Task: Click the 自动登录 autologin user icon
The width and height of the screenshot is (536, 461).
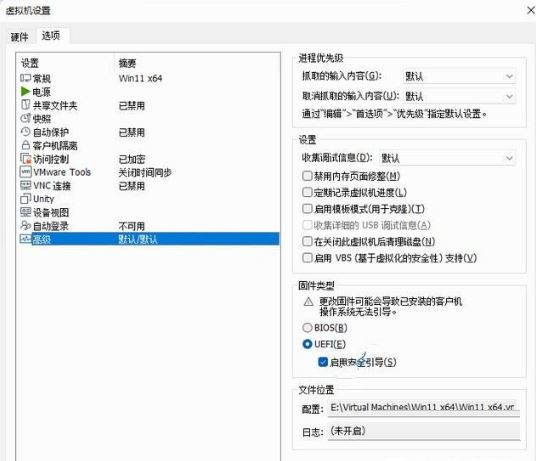Action: (25, 226)
